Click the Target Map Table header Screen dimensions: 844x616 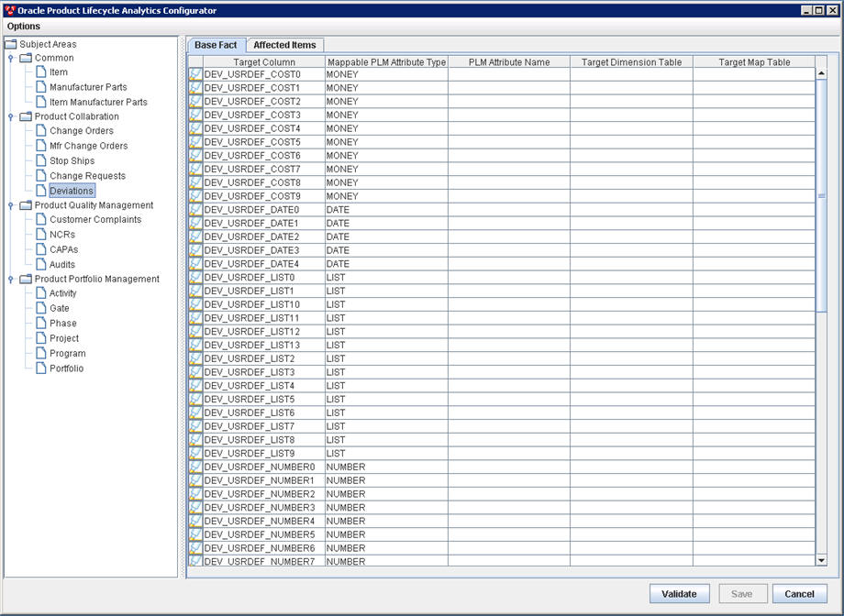pyautogui.click(x=754, y=61)
